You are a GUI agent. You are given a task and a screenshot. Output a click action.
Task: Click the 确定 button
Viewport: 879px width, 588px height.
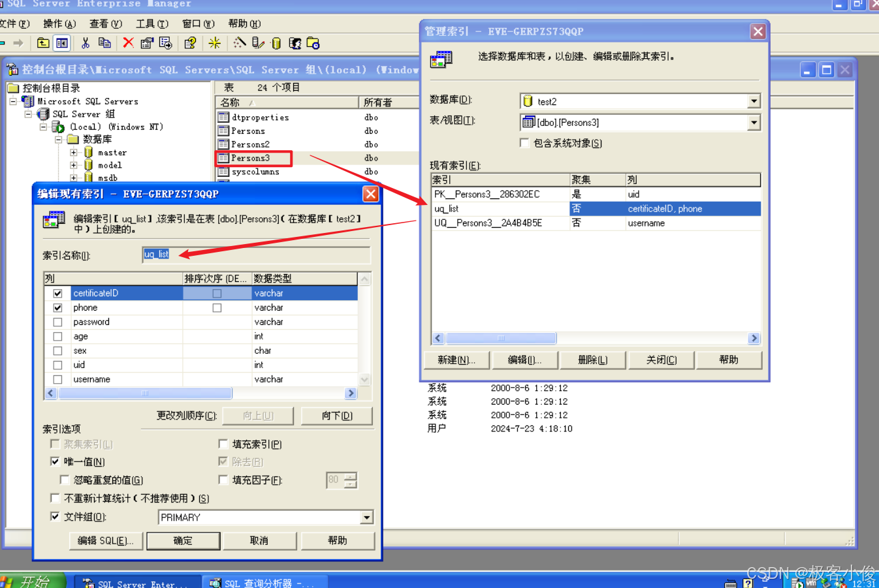tap(183, 540)
